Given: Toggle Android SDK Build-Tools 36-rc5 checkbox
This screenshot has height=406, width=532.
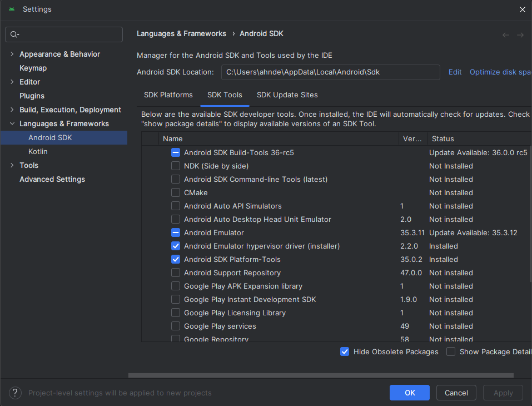Looking at the screenshot, I should click(x=176, y=152).
